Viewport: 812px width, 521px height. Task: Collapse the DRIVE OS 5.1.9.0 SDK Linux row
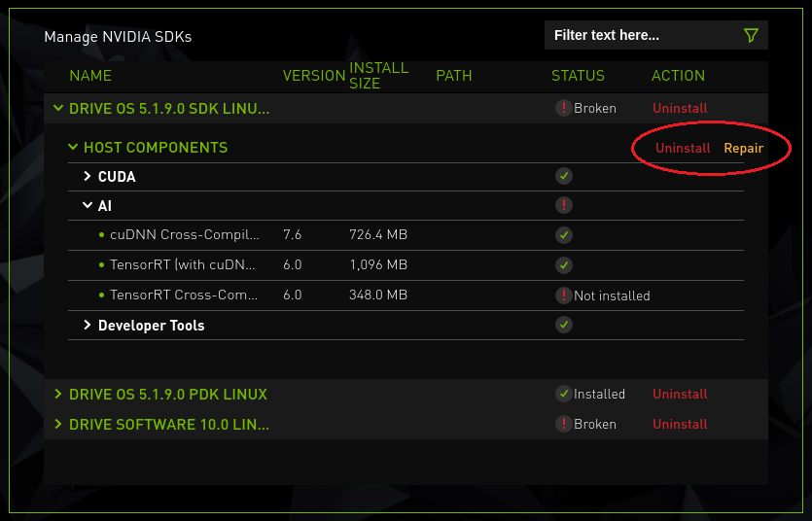(x=58, y=109)
